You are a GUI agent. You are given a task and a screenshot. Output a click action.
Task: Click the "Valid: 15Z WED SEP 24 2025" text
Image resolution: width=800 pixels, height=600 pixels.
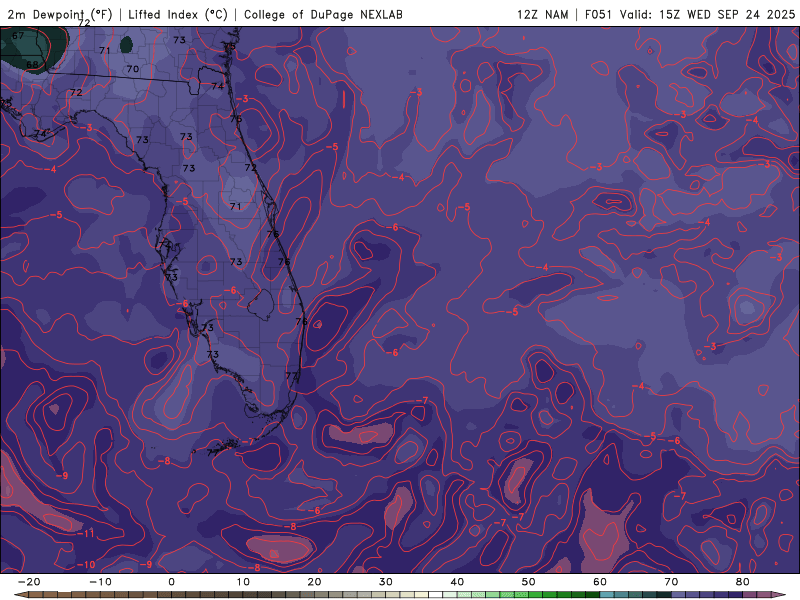707,15
